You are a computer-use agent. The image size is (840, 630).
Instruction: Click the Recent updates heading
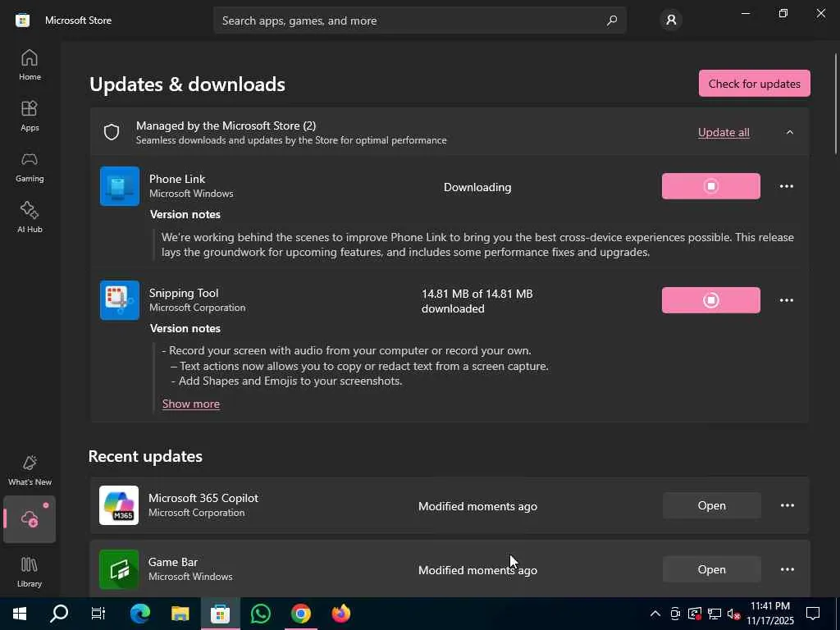pos(145,456)
